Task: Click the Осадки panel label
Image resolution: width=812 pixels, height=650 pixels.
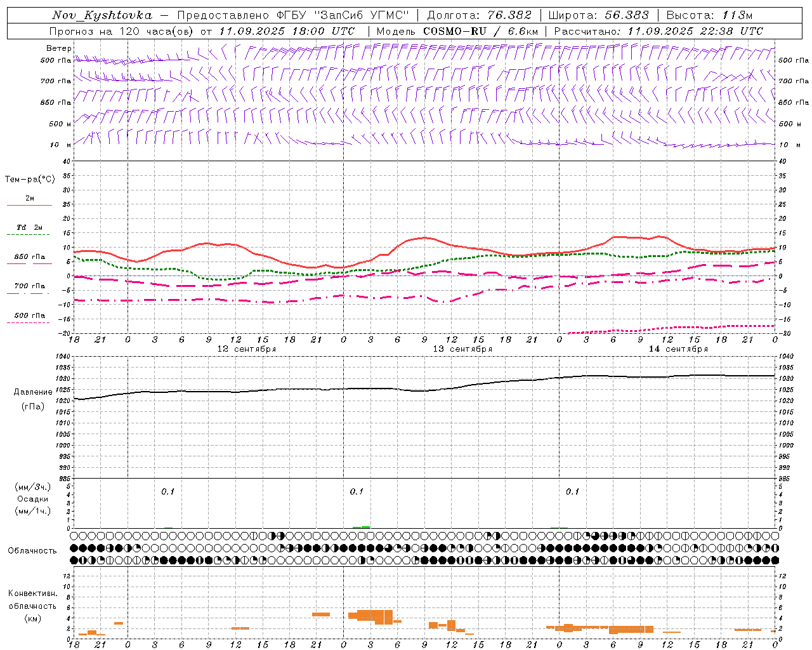Action: coord(33,499)
